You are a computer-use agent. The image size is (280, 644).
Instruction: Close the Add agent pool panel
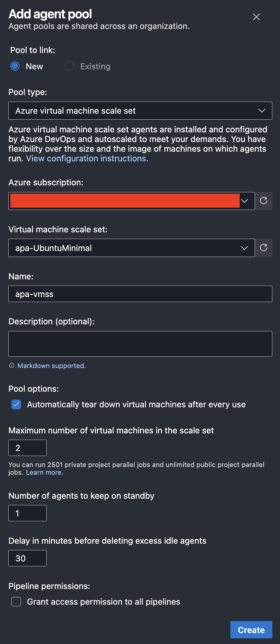click(256, 17)
